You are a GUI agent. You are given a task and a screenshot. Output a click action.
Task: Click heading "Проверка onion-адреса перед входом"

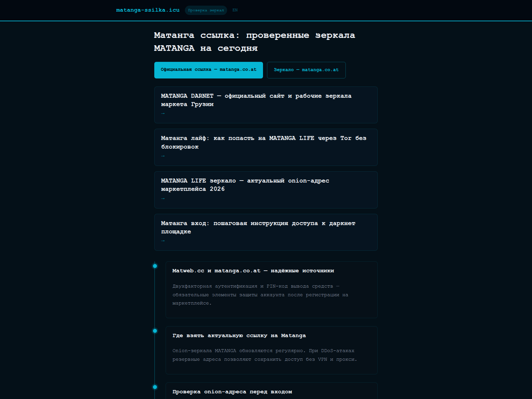point(232,392)
